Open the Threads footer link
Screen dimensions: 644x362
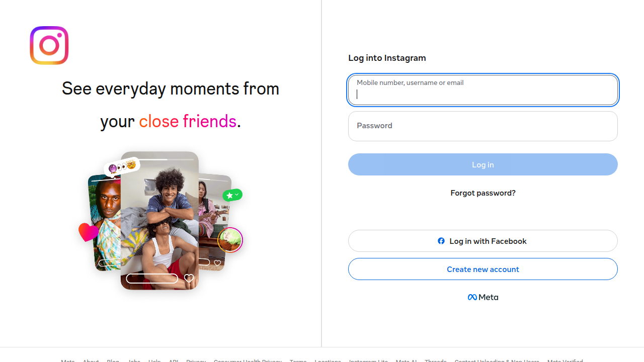[x=436, y=360]
